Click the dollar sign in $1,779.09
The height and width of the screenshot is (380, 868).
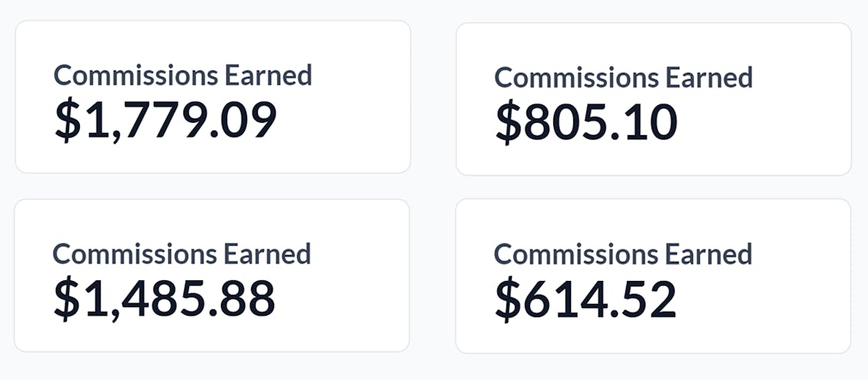coord(68,121)
